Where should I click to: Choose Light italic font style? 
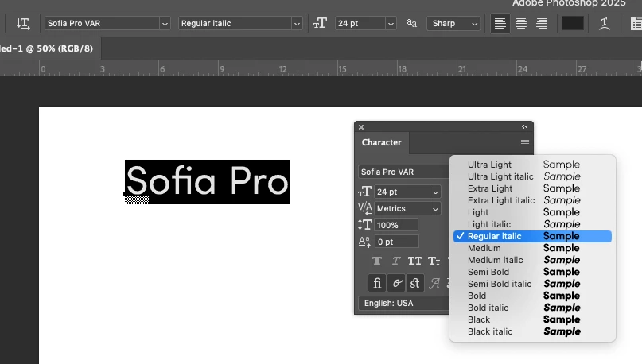532,224
